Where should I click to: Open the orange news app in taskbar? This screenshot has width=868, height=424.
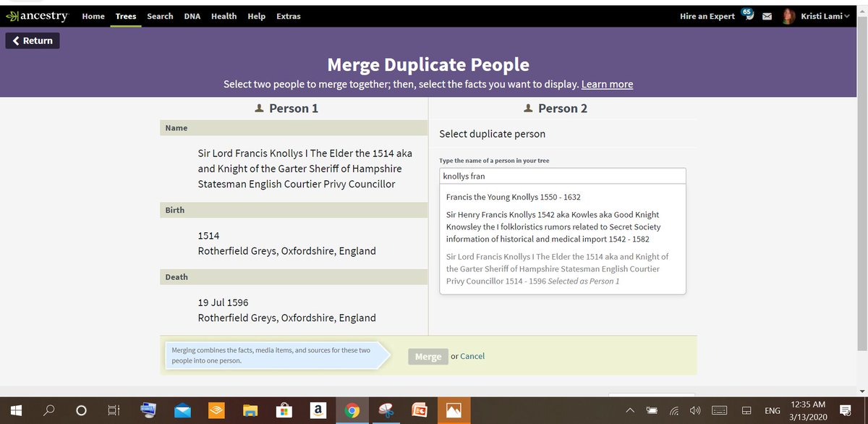pos(420,410)
